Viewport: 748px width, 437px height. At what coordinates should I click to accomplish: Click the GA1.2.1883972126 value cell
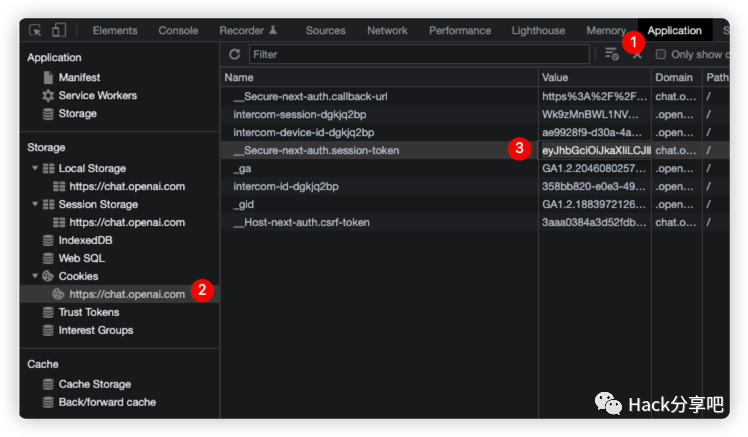pos(595,204)
